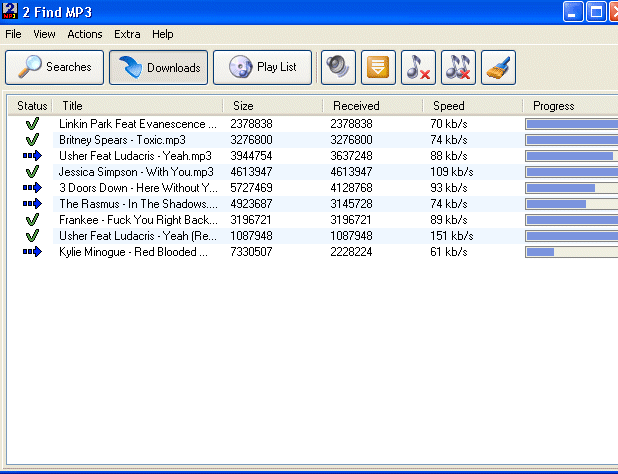Open the File menu
This screenshot has width=618, height=474.
coord(13,34)
